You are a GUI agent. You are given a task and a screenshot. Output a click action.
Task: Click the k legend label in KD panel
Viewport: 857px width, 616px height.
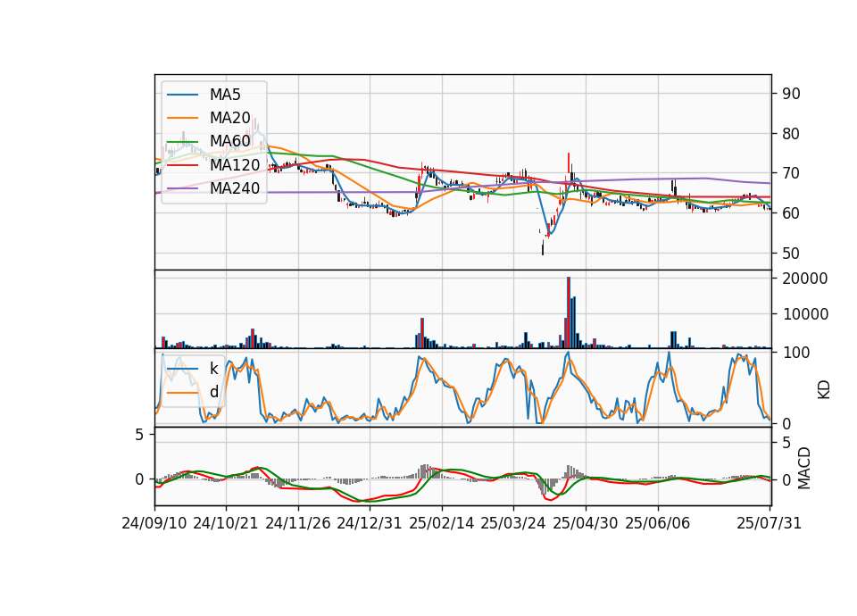pyautogui.click(x=213, y=369)
